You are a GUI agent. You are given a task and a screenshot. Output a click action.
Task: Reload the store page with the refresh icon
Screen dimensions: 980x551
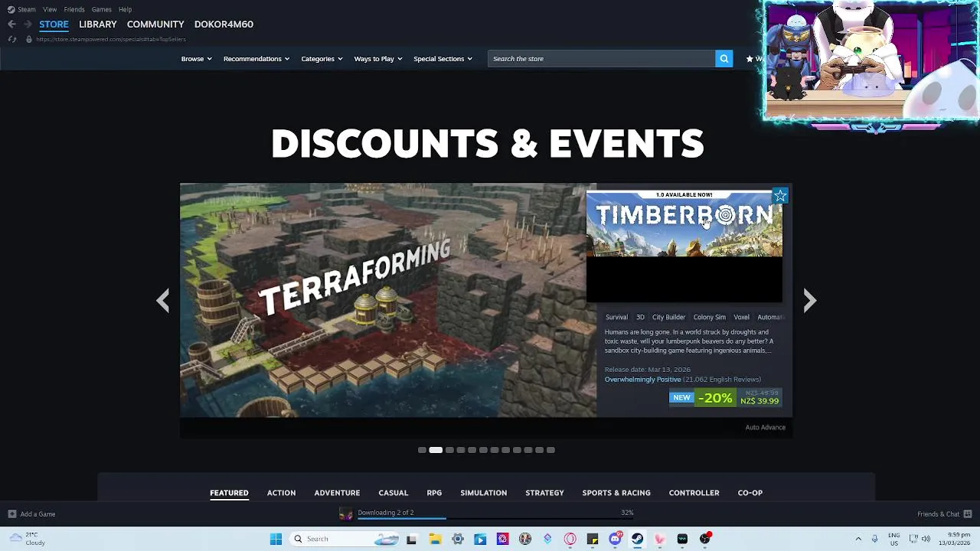(x=12, y=39)
